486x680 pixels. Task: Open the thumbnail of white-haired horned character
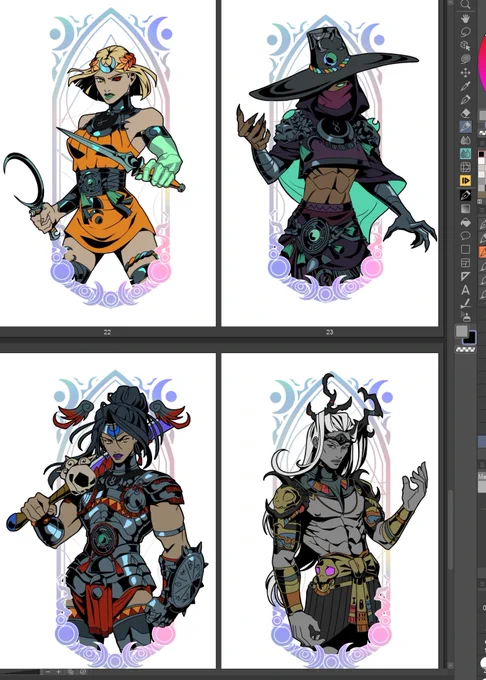pos(329,511)
